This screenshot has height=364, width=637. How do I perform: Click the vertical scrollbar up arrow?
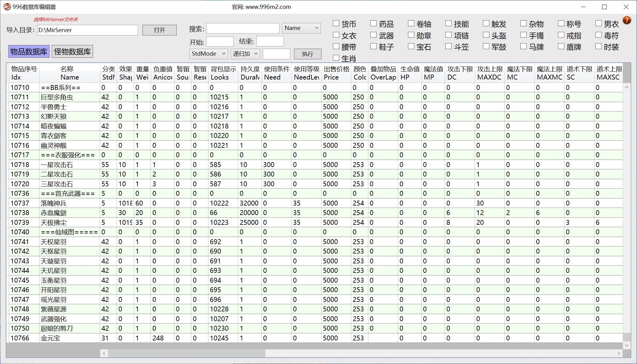pos(627,87)
